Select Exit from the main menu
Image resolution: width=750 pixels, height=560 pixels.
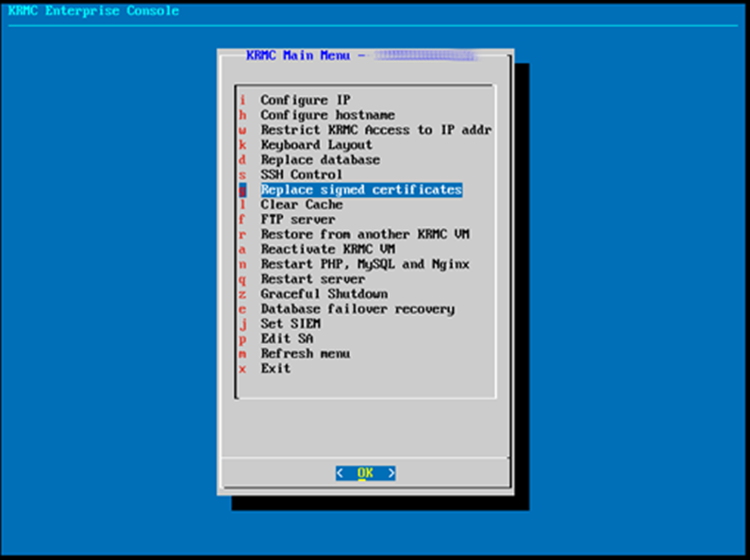click(275, 369)
